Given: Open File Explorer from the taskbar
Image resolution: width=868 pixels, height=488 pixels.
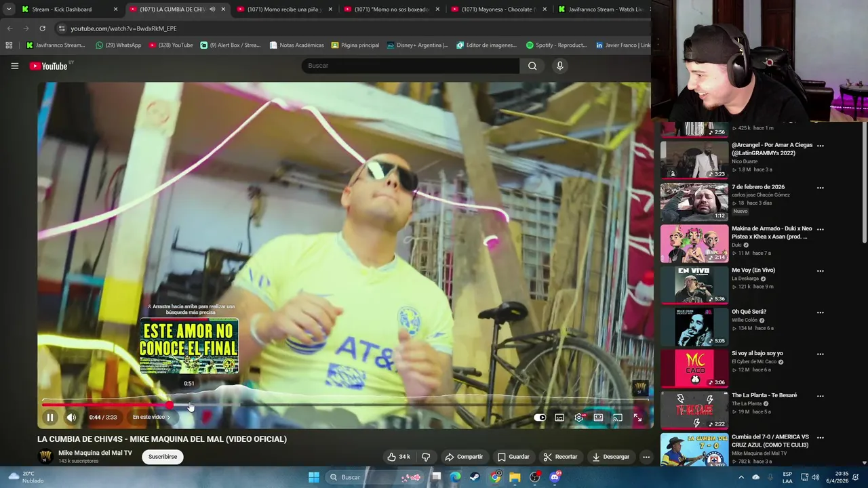Looking at the screenshot, I should [x=515, y=477].
